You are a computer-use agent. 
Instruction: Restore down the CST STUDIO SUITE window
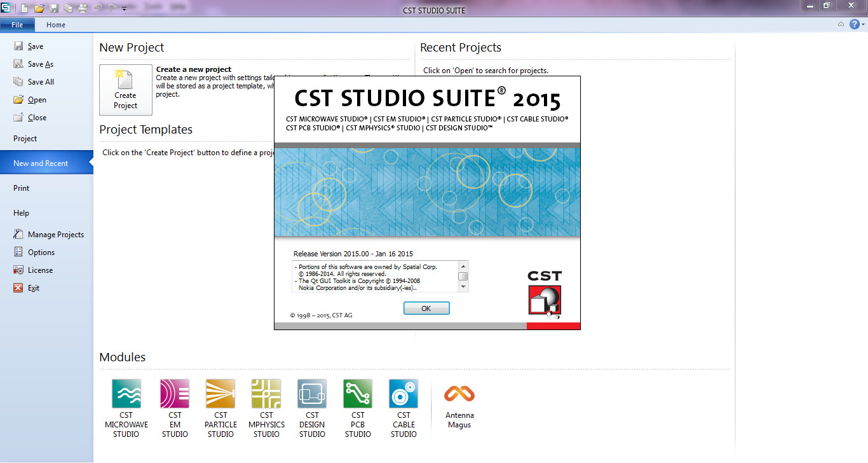[x=827, y=6]
